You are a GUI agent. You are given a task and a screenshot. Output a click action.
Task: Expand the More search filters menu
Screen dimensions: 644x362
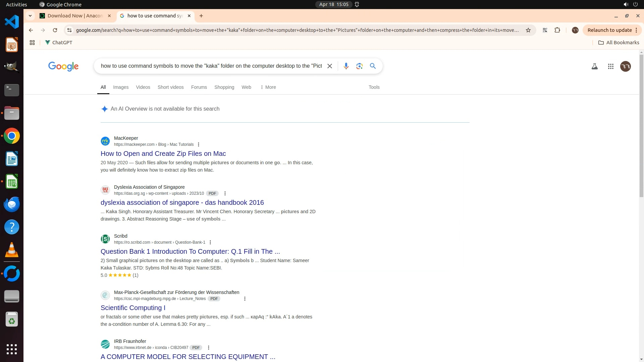(268, 87)
